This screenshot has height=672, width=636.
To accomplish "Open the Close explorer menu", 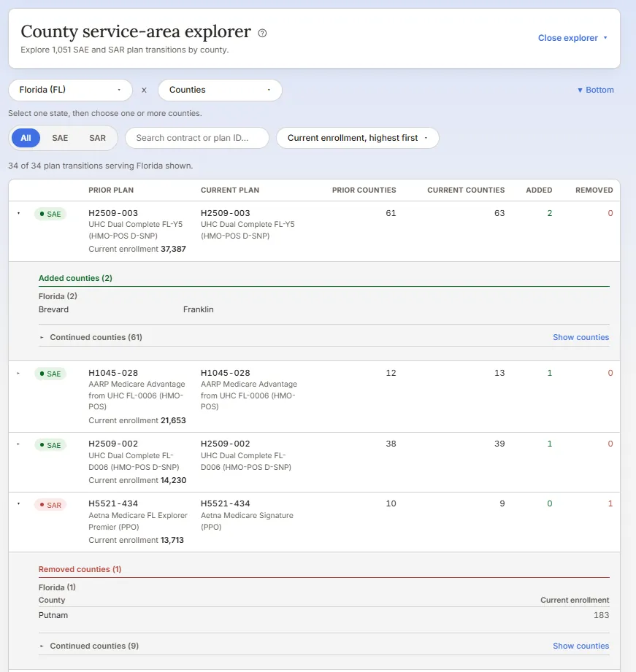I will pyautogui.click(x=573, y=38).
